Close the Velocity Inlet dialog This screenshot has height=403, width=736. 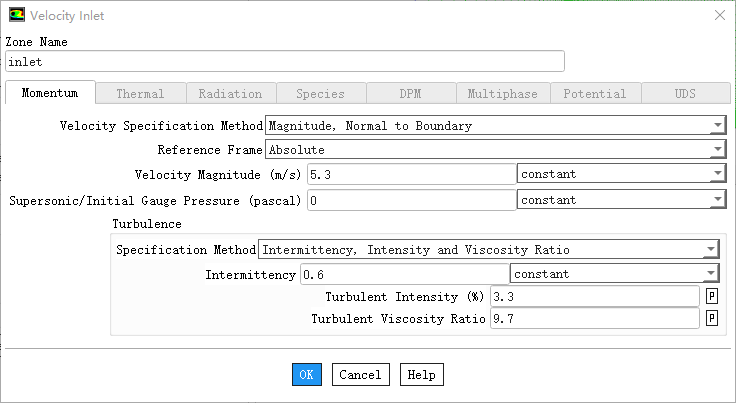718,15
